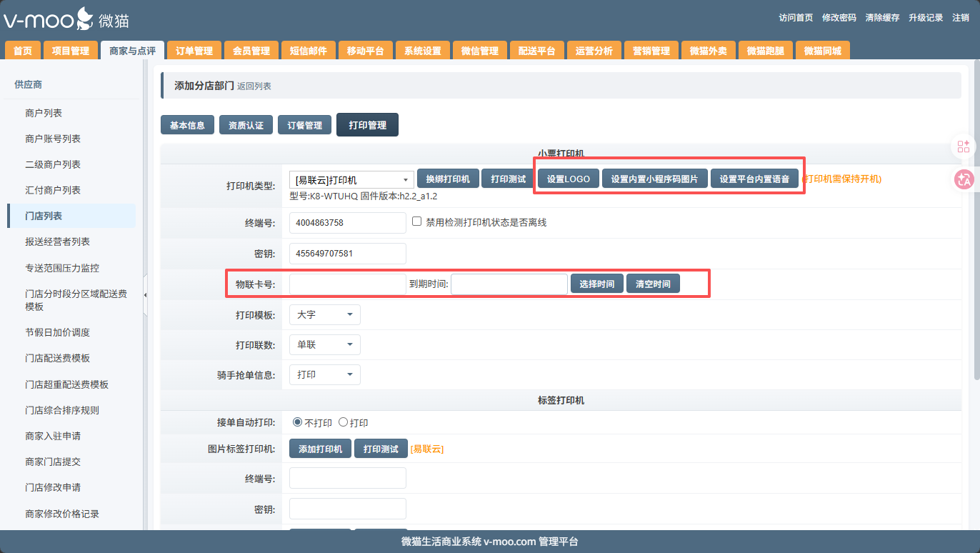Expand the 打印模板 dropdown showing 大字

tap(324, 314)
